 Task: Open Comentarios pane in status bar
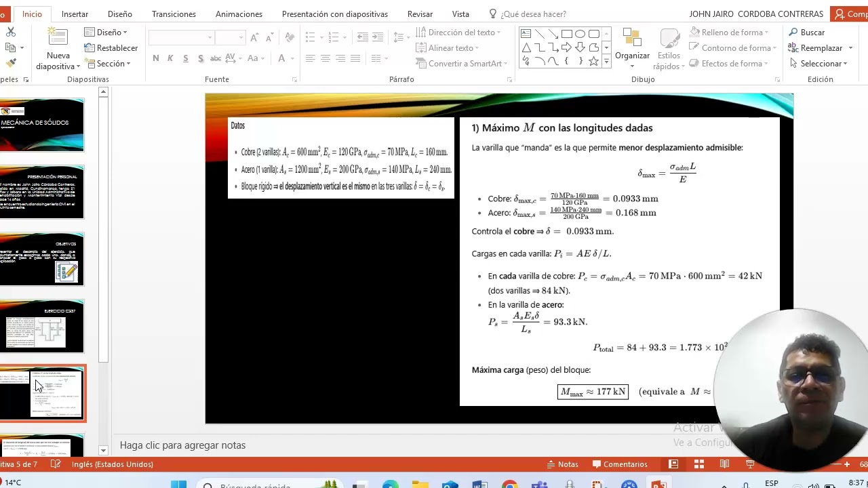(619, 464)
